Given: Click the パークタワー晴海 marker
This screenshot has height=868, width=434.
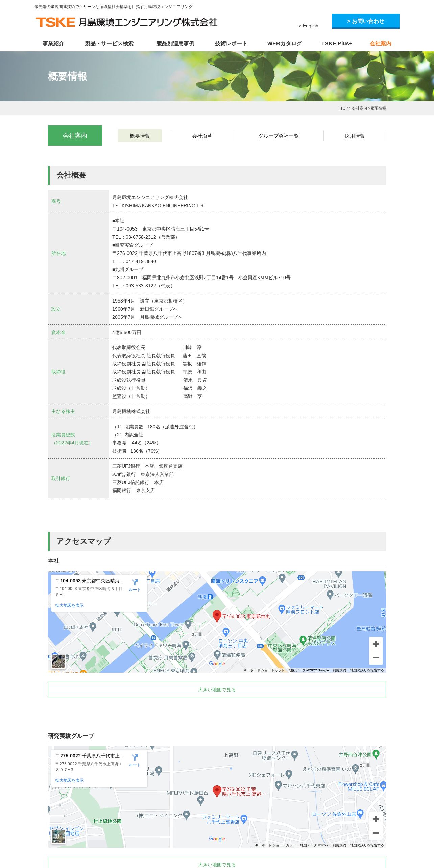Looking at the screenshot, I should [x=330, y=594].
